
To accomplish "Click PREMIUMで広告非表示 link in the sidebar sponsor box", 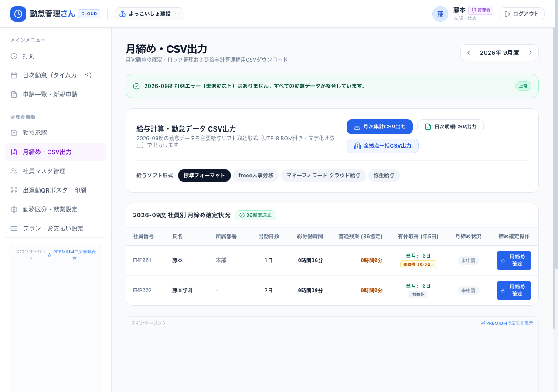I will (x=71, y=255).
